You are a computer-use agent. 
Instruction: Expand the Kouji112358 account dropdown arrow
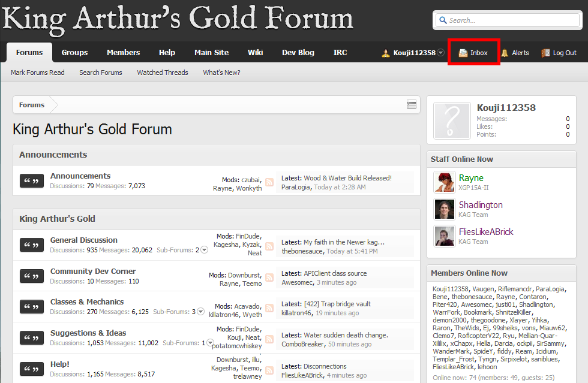pos(441,53)
